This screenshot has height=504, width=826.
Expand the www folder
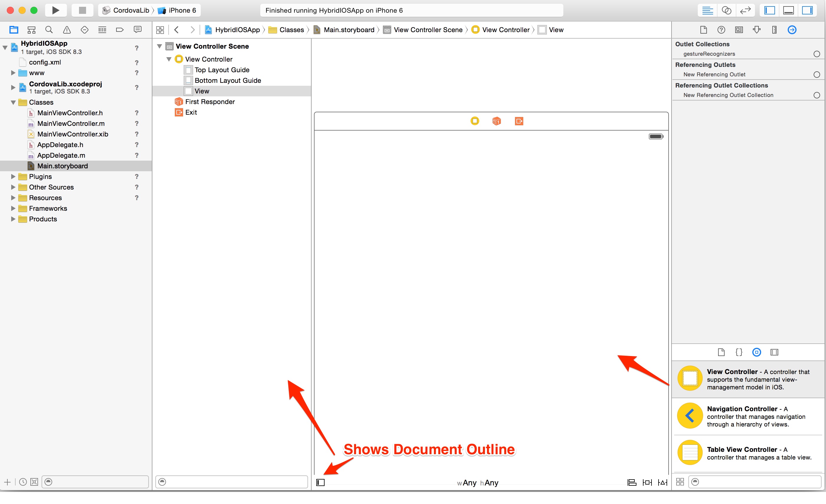coord(13,73)
